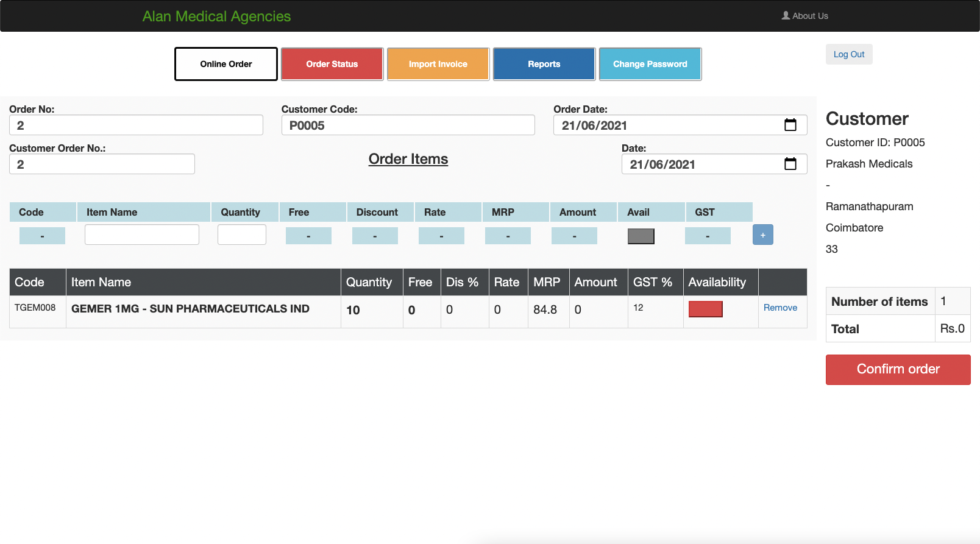Select the Customer Code input field

pyautogui.click(x=408, y=125)
